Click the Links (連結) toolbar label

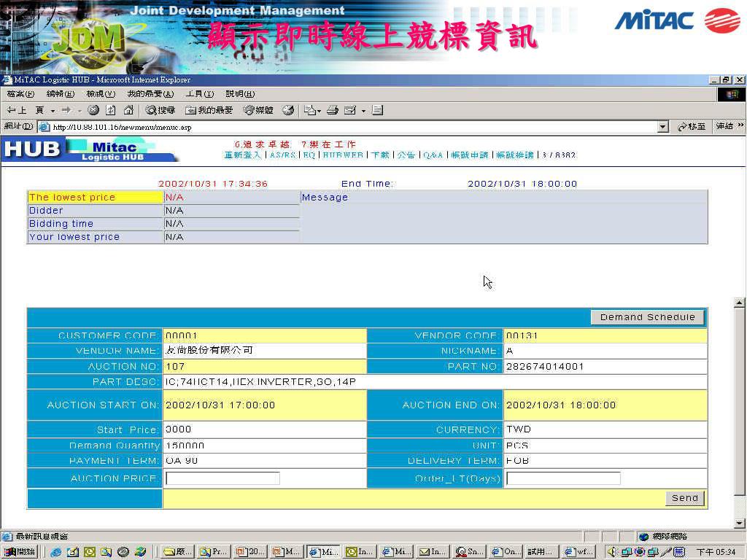724,126
